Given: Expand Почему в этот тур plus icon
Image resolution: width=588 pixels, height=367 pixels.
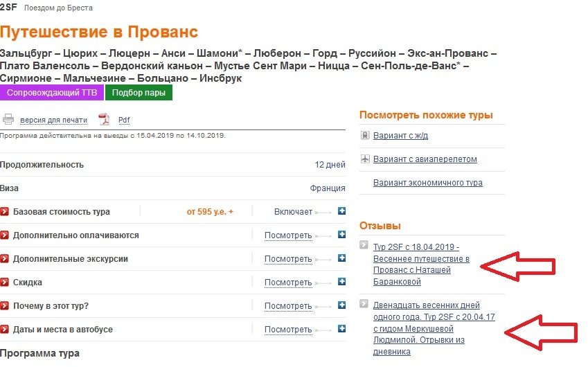Looking at the screenshot, I should point(341,306).
